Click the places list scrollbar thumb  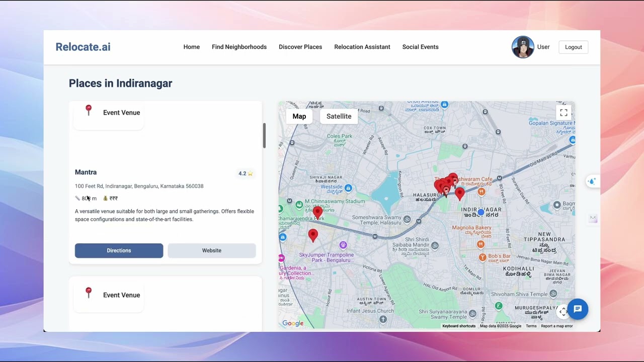pyautogui.click(x=264, y=136)
